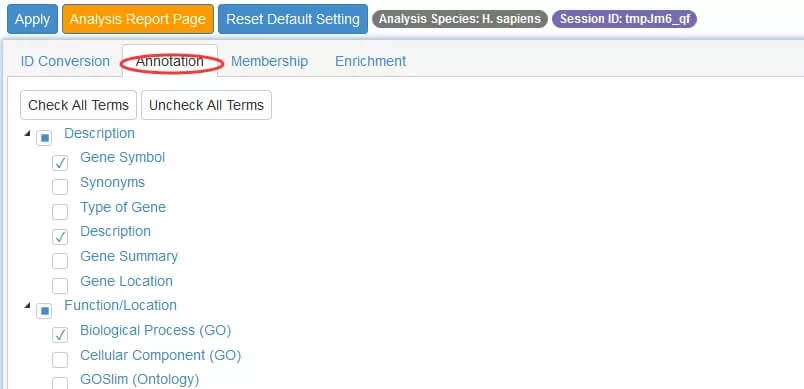Uncheck the Gene Symbol checkbox
This screenshot has width=804, height=389.
(x=60, y=162)
